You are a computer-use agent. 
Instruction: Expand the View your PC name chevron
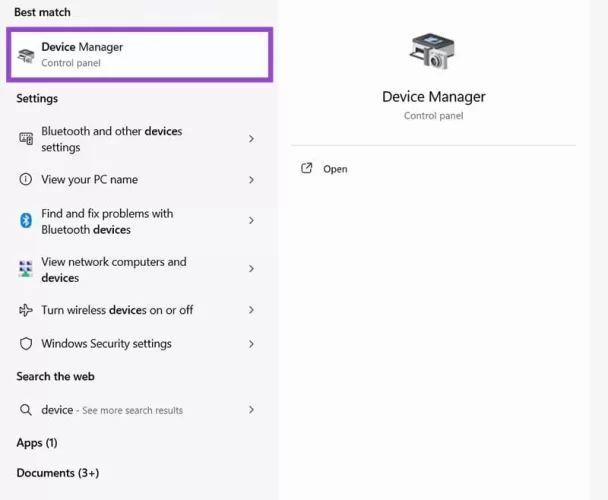(251, 180)
